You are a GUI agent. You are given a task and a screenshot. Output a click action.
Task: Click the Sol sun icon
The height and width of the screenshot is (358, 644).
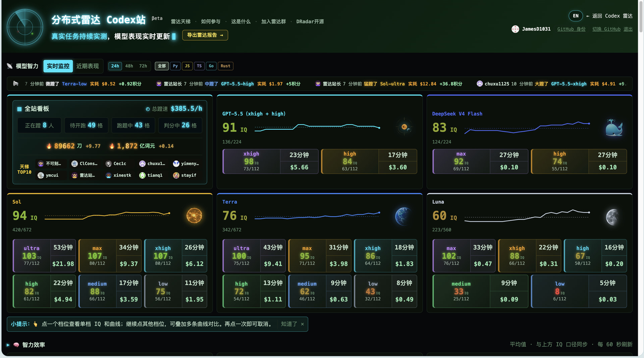click(194, 216)
